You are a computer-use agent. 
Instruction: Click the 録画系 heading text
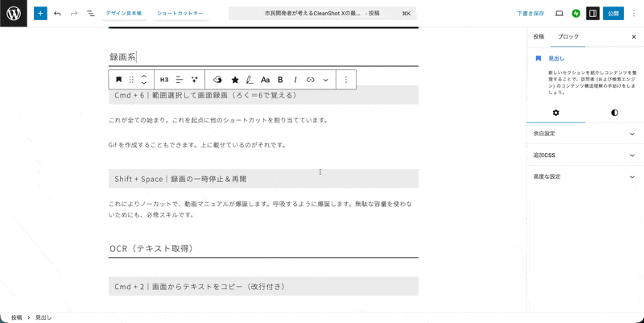(x=122, y=57)
